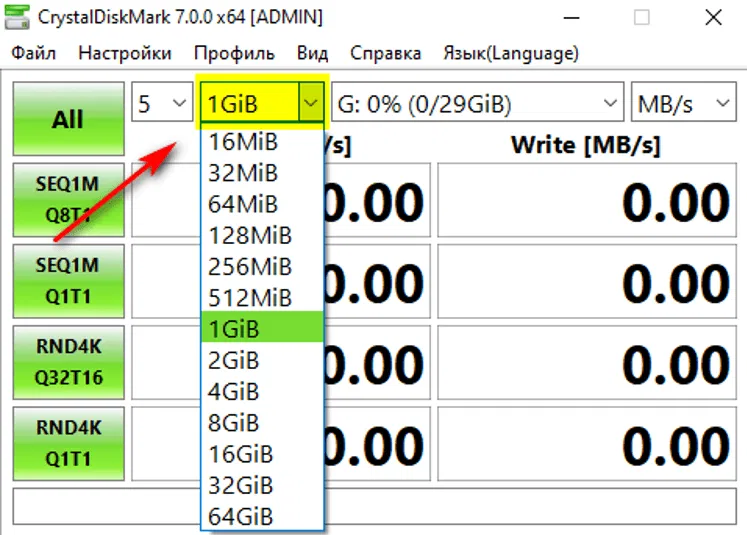The height and width of the screenshot is (535, 747).
Task: Select 32GiB test size
Action: tap(262, 485)
